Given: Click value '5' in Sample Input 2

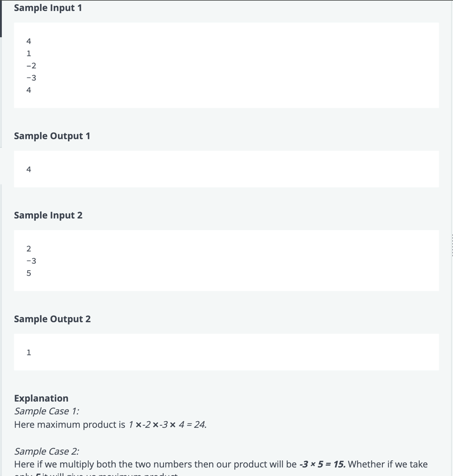Looking at the screenshot, I should [29, 273].
